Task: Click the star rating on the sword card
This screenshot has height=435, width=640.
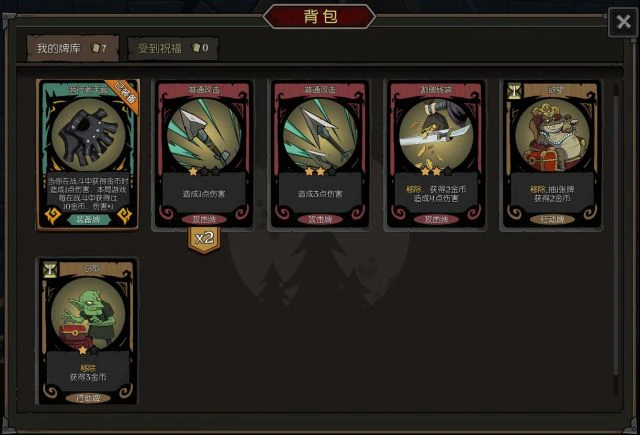Action: [x=436, y=171]
